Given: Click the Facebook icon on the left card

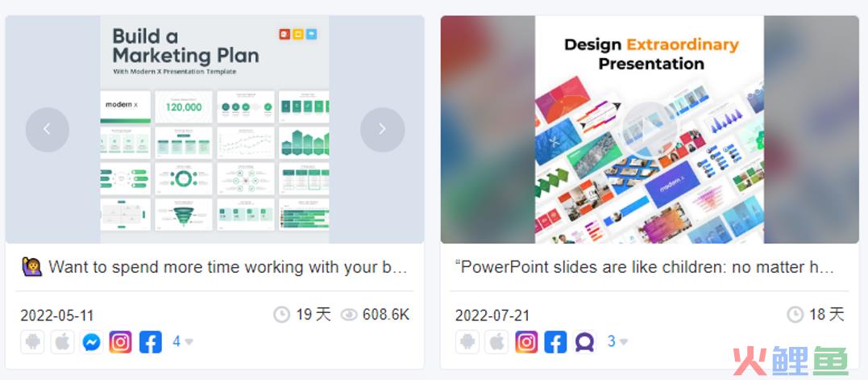Looking at the screenshot, I should (x=151, y=342).
